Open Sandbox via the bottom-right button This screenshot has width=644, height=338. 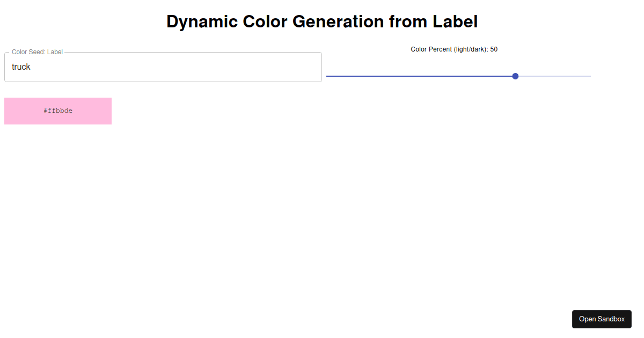(x=602, y=319)
